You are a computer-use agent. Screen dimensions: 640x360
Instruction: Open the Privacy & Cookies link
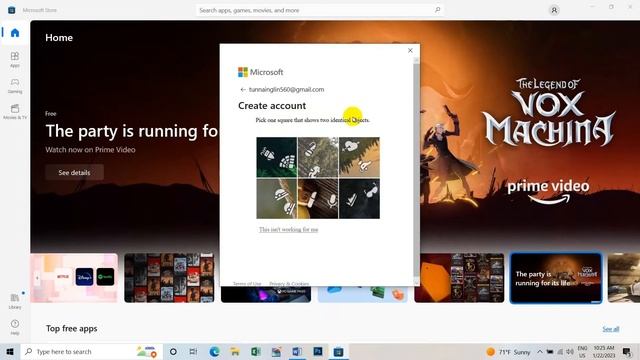pos(289,283)
